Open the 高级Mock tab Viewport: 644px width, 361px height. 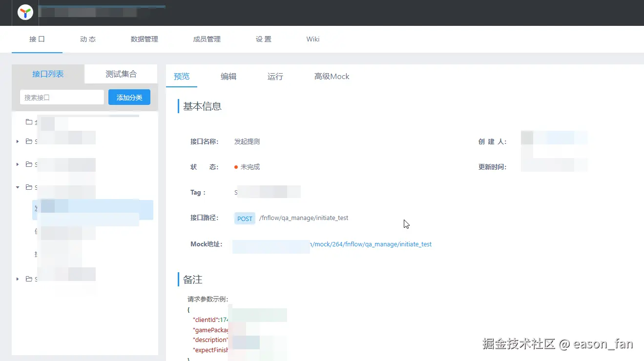[332, 76]
